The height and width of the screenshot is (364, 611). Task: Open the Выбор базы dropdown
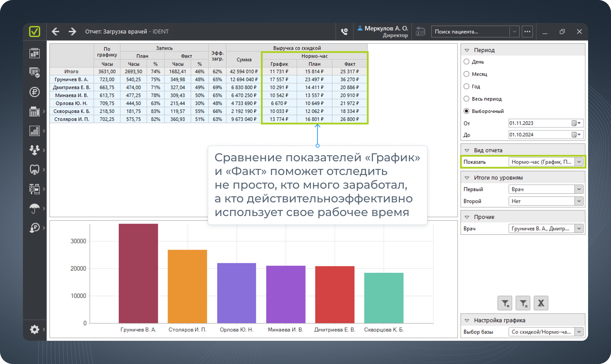tap(546, 332)
